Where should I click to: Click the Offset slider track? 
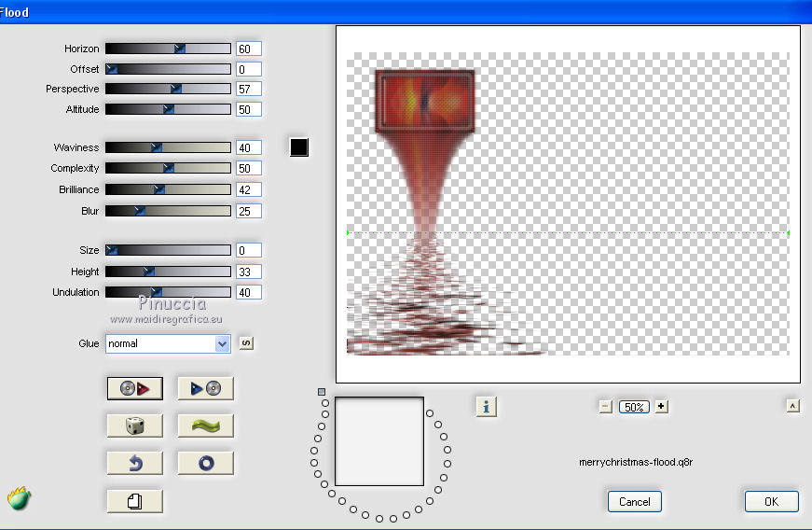point(169,69)
